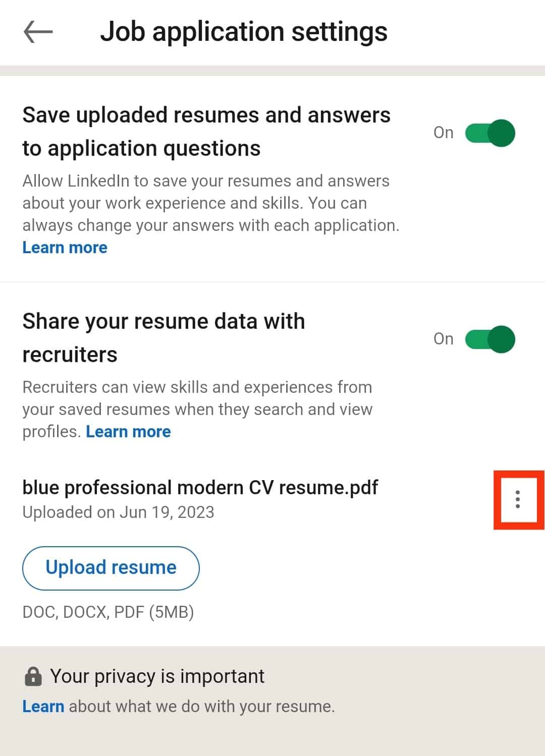Viewport: 545px width, 756px height.
Task: Click the Job application settings title
Action: pos(244,32)
